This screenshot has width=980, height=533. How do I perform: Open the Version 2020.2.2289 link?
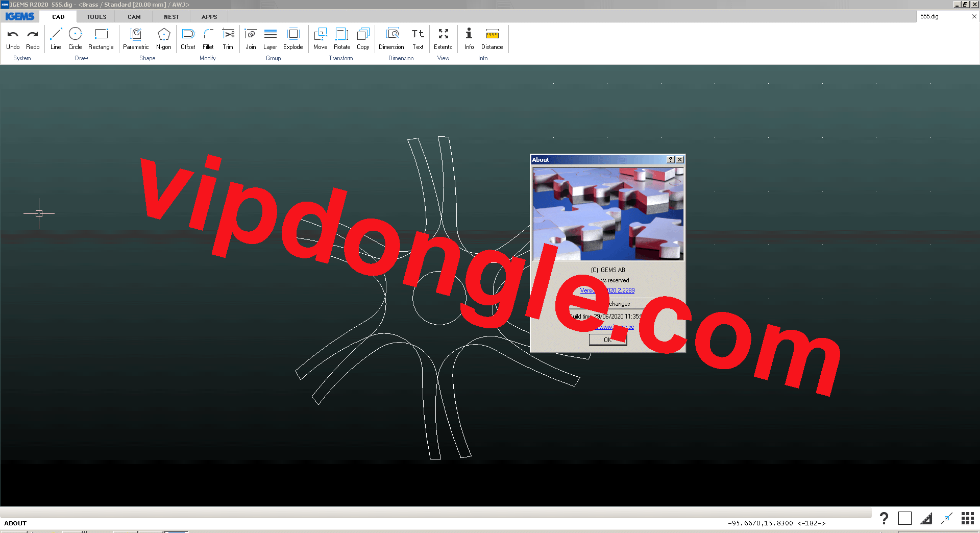coord(607,290)
